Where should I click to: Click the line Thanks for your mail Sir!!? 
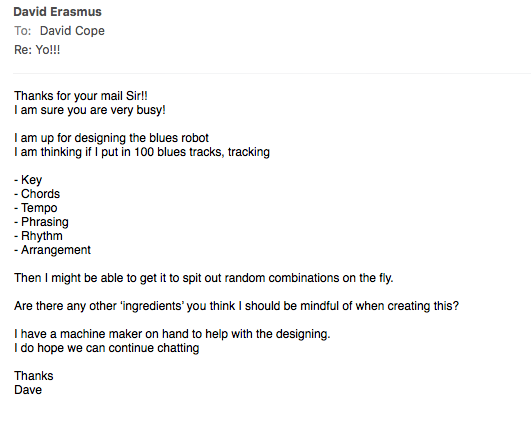click(81, 96)
